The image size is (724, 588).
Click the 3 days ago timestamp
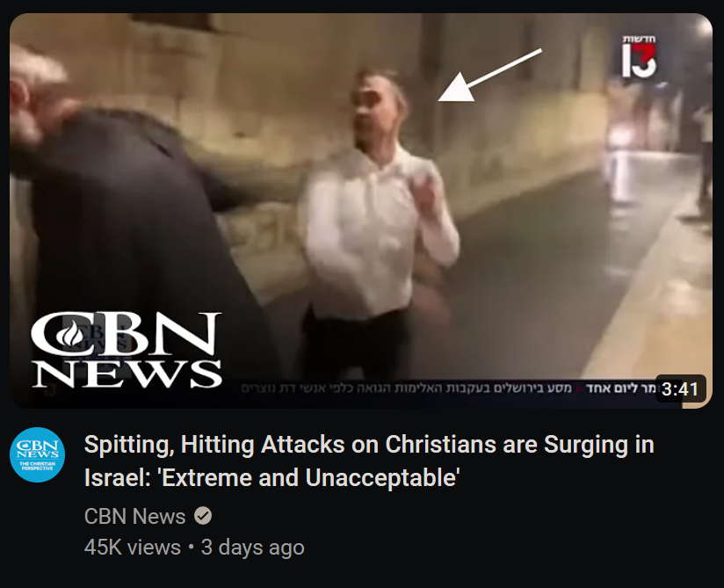[252, 548]
